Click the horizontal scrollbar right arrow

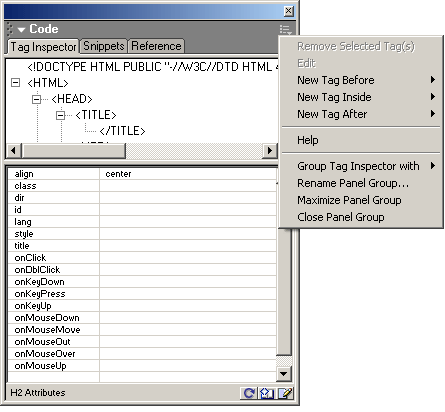[269, 151]
